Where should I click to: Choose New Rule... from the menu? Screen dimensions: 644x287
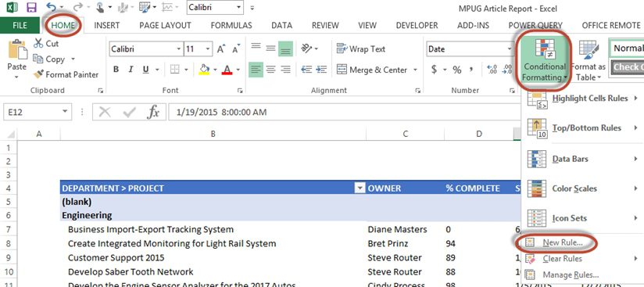click(562, 242)
